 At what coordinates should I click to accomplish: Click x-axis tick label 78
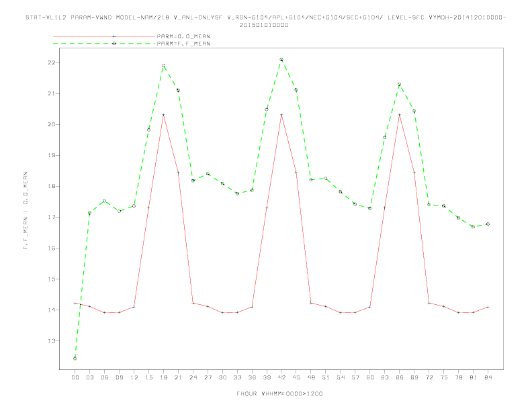coord(459,377)
